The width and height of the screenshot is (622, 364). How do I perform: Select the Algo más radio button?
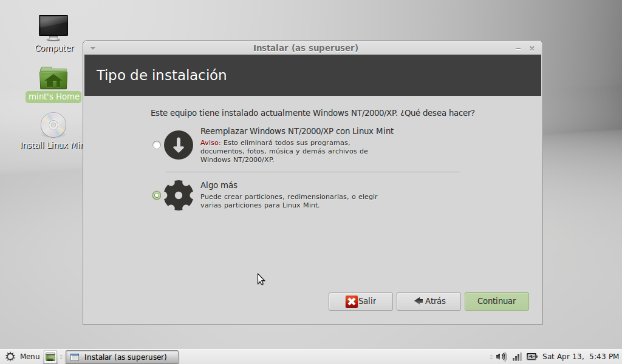click(157, 195)
